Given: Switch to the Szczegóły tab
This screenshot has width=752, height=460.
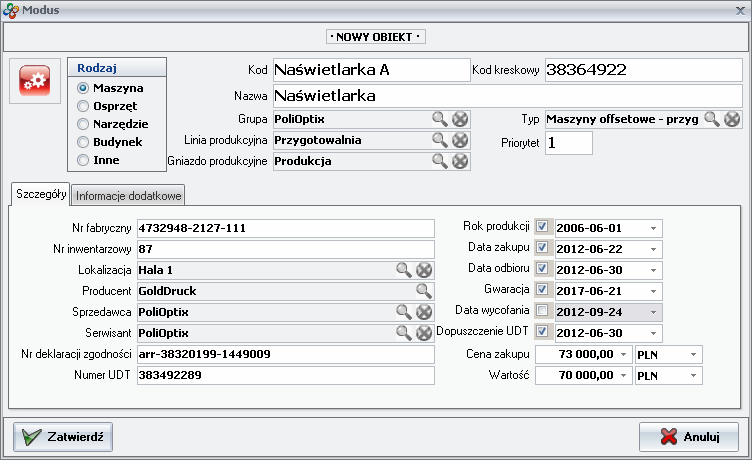Looking at the screenshot, I should (x=41, y=194).
